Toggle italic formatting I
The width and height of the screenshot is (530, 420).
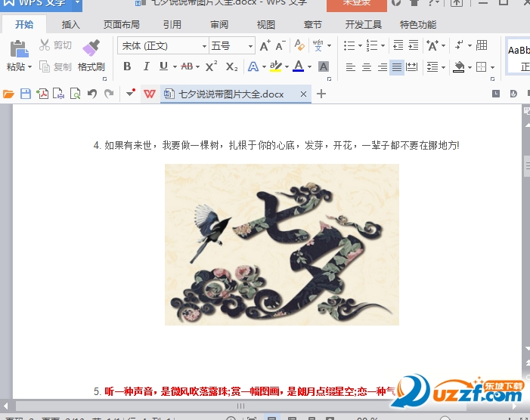tap(146, 66)
